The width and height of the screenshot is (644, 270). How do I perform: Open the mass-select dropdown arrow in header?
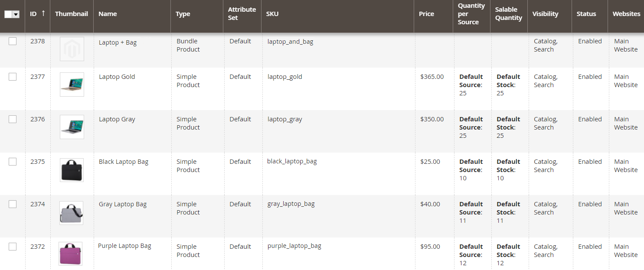click(x=16, y=14)
